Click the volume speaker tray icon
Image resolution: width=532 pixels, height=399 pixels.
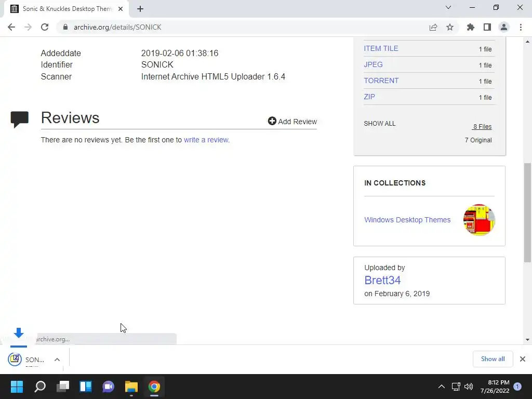469,387
